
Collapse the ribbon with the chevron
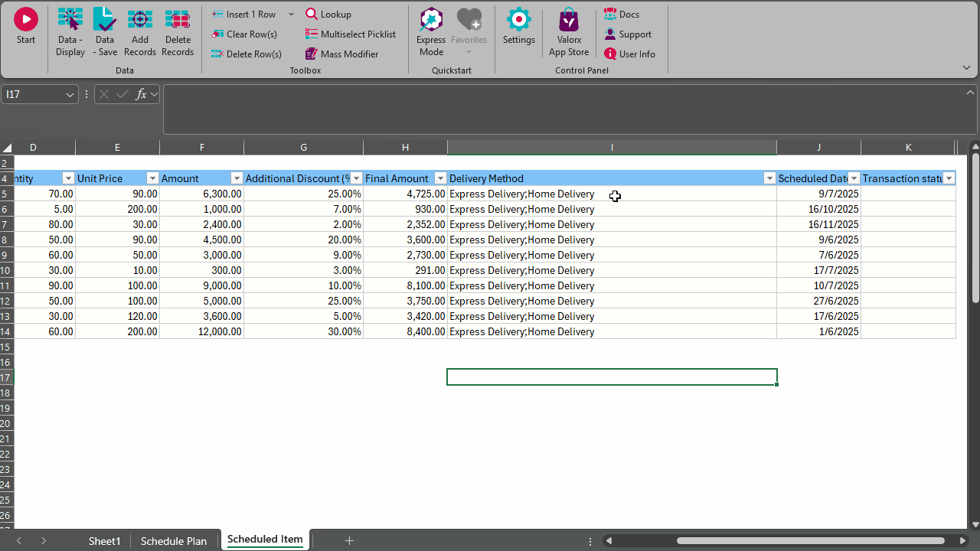pos(966,68)
